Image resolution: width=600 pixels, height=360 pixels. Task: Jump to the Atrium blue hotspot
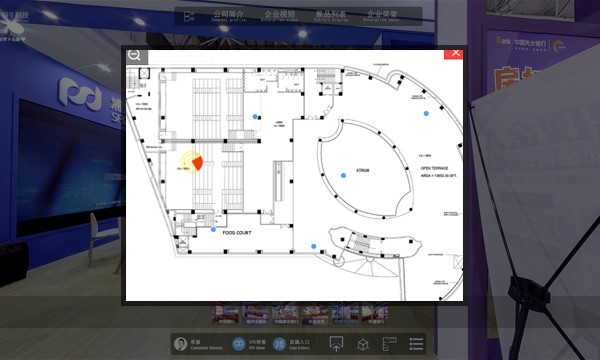343,176
